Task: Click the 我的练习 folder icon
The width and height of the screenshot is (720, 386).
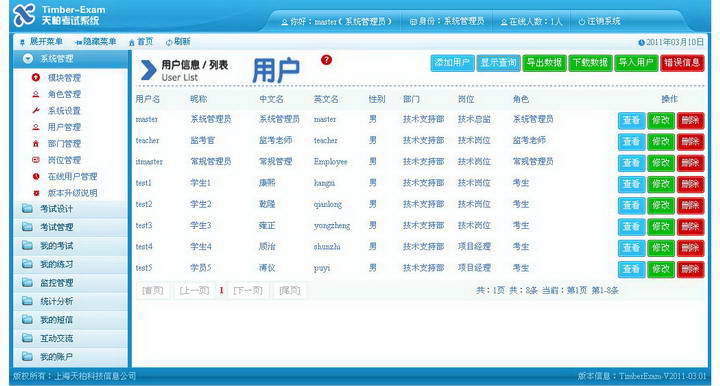Action: 28,264
